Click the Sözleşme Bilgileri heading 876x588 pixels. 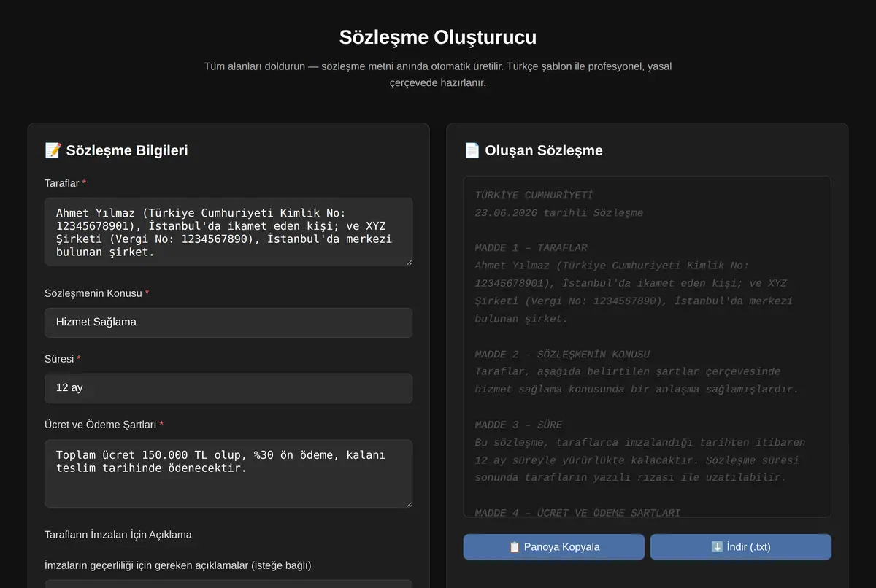[x=127, y=150]
